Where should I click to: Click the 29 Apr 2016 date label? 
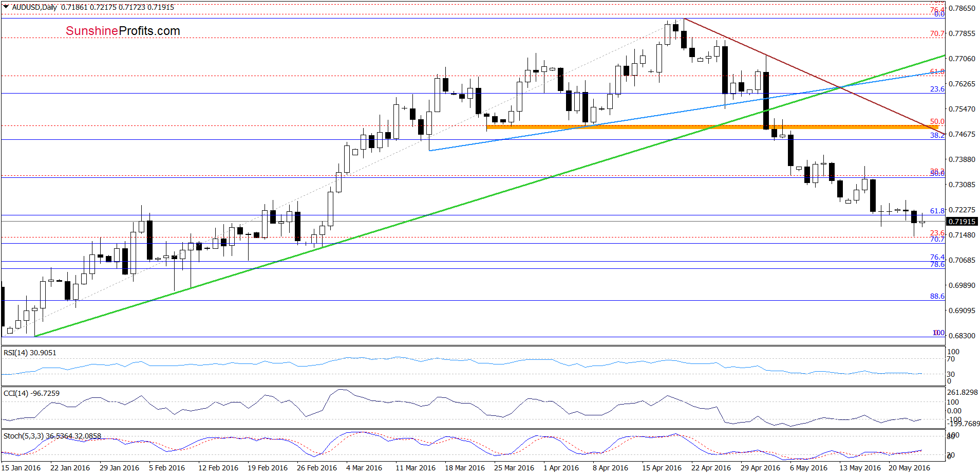click(x=761, y=468)
